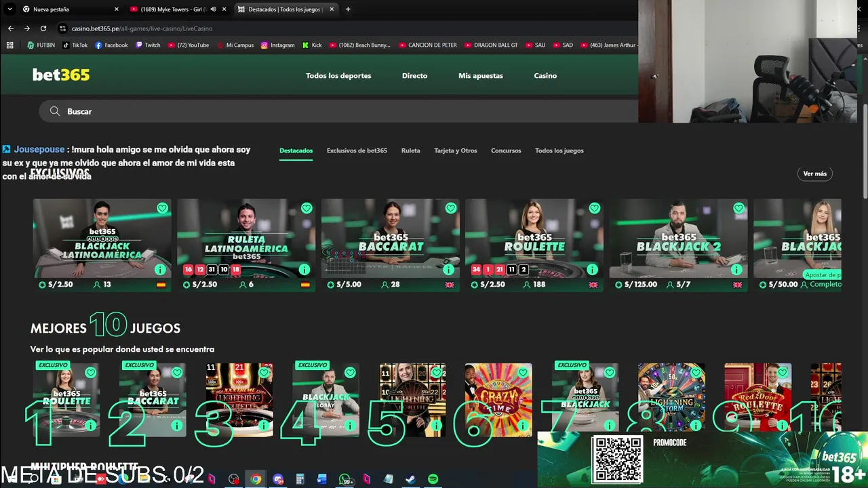Favorite the number 1 ranked Roulette thumbnail
The width and height of the screenshot is (868, 488).
click(91, 372)
